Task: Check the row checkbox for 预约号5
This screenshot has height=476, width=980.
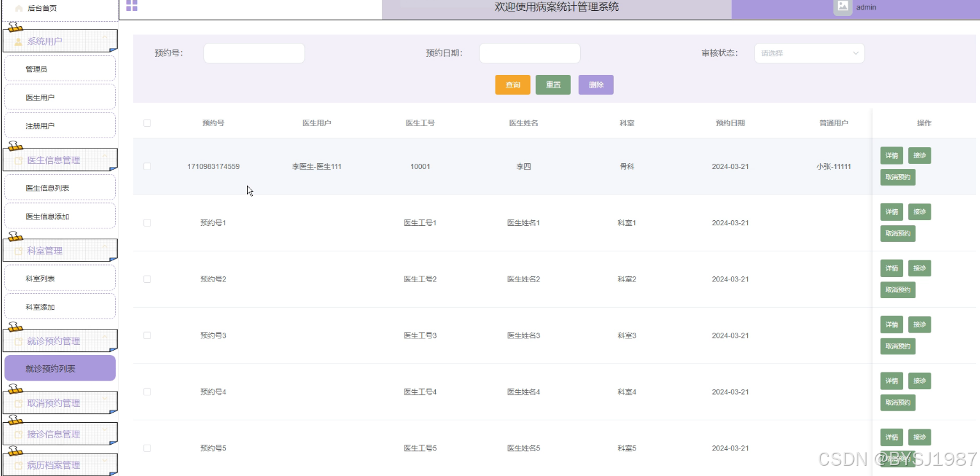Action: click(147, 448)
